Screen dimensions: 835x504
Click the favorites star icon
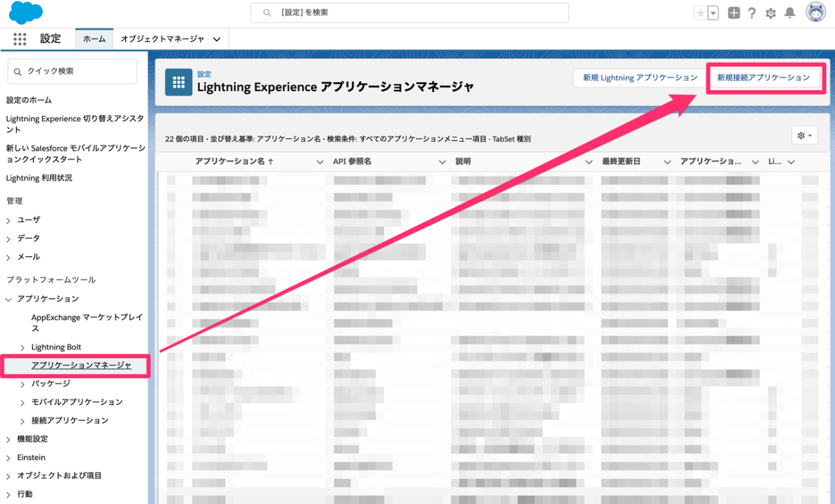click(701, 13)
